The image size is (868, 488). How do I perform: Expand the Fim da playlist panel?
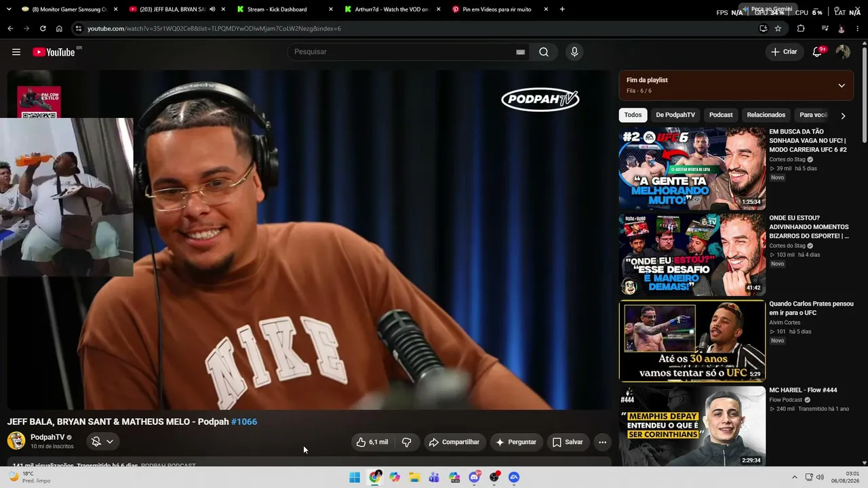(842, 85)
